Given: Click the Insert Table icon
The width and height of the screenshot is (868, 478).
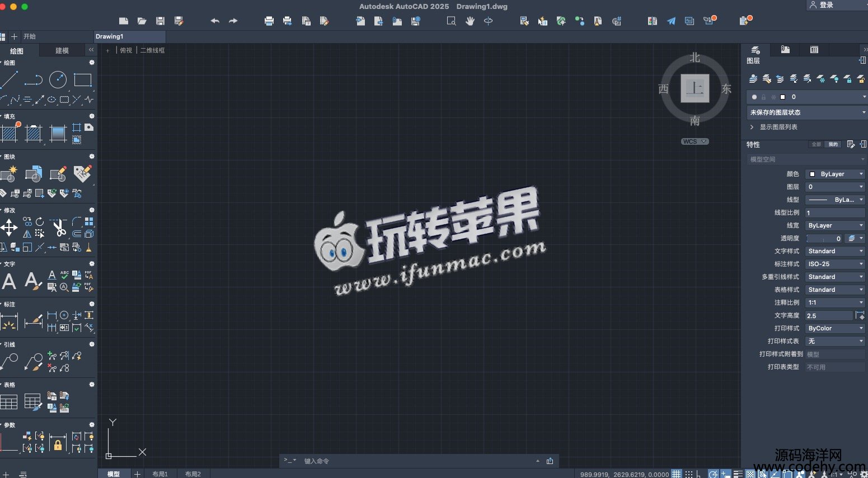Looking at the screenshot, I should point(9,402).
